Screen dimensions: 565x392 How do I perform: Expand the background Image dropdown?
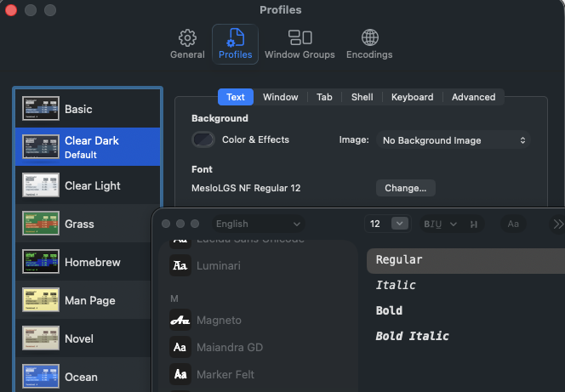pyautogui.click(x=454, y=140)
